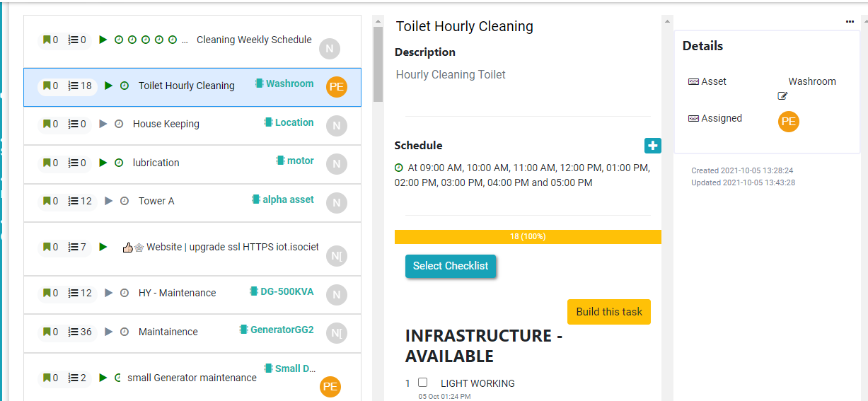Click the Build this task button
This screenshot has width=868, height=401.
tap(608, 312)
